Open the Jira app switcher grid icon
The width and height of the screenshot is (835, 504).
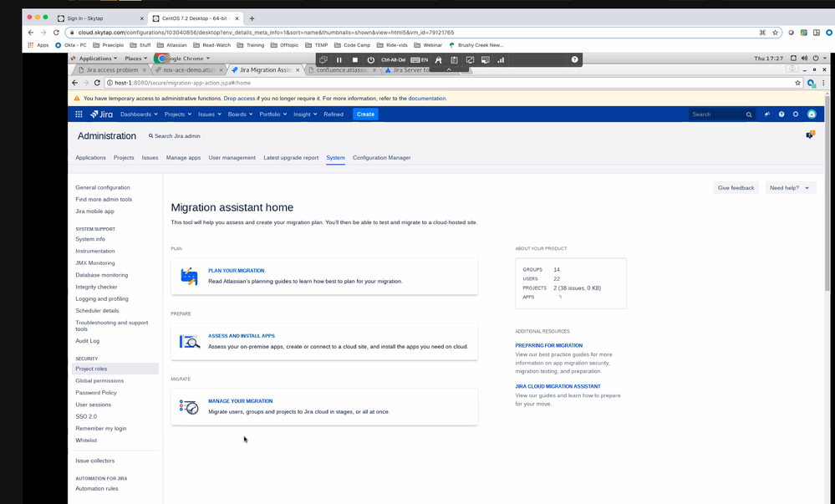coord(79,114)
